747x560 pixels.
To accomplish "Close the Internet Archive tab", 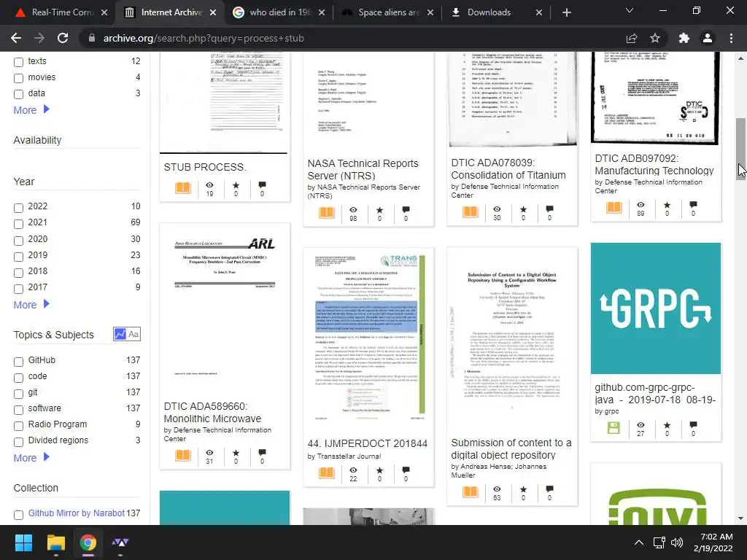I will click(213, 12).
